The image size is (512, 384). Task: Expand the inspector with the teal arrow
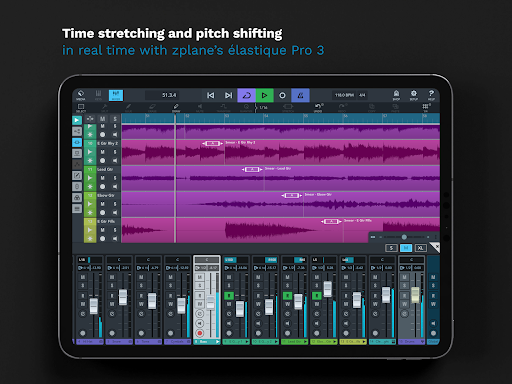pyautogui.click(x=77, y=120)
